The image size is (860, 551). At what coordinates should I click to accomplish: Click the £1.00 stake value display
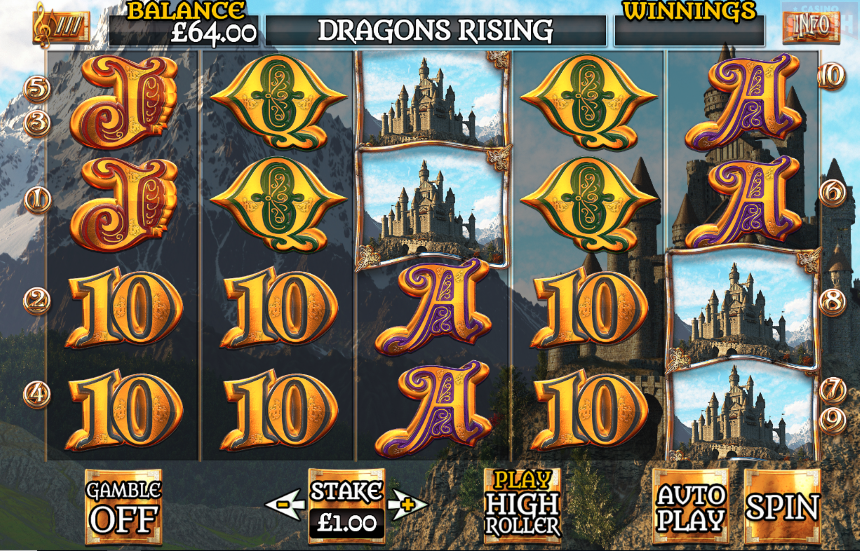coord(347,522)
